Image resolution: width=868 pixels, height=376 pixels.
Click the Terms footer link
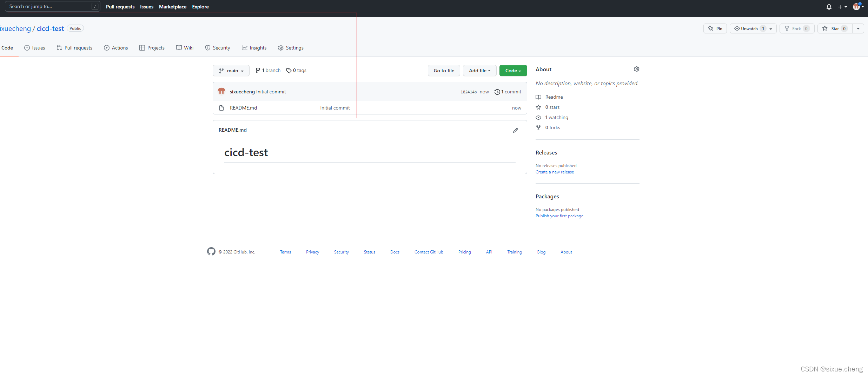coord(285,252)
